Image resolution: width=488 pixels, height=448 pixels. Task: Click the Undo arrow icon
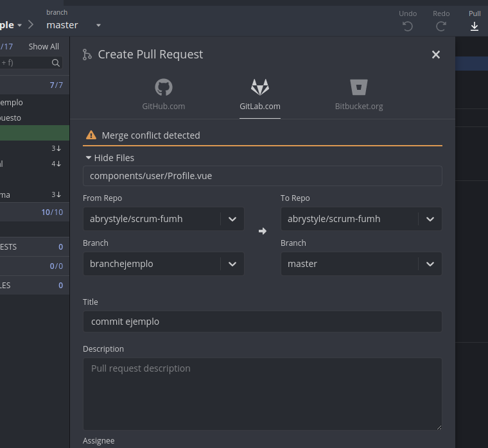(408, 26)
